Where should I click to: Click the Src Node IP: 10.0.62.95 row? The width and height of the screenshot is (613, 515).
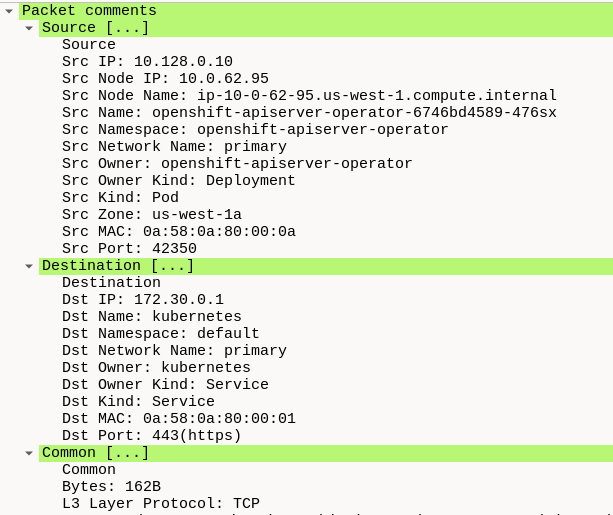165,79
